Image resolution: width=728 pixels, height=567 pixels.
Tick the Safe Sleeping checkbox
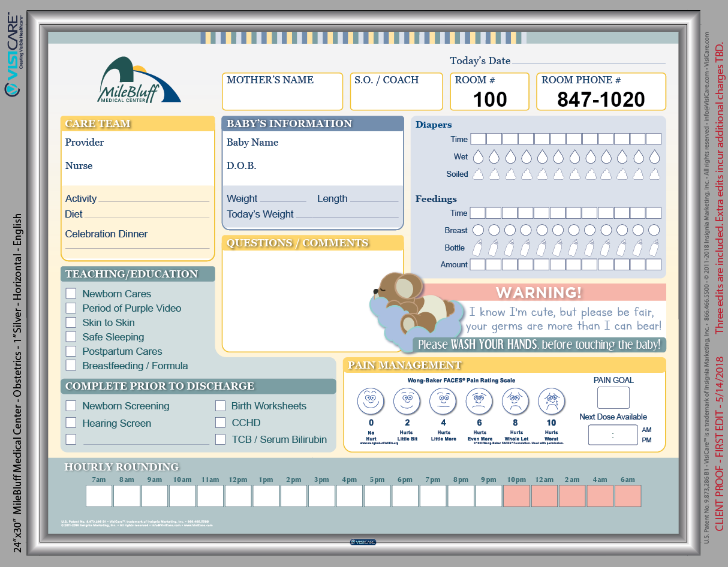(x=71, y=337)
